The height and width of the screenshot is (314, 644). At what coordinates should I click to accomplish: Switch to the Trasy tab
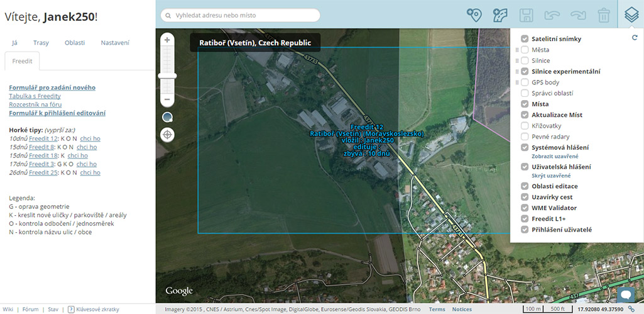41,43
